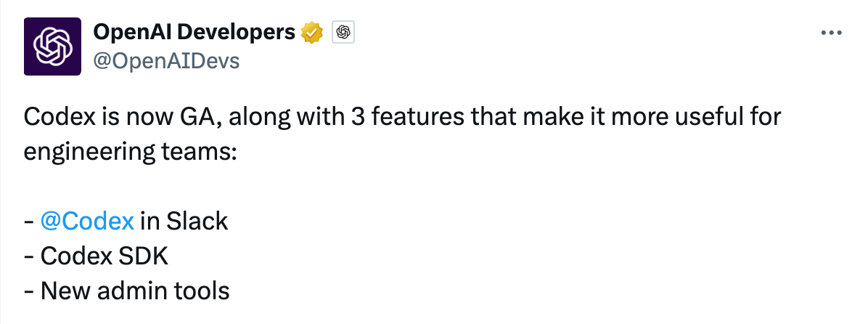Click the word "tools" in last bullet

point(202,291)
